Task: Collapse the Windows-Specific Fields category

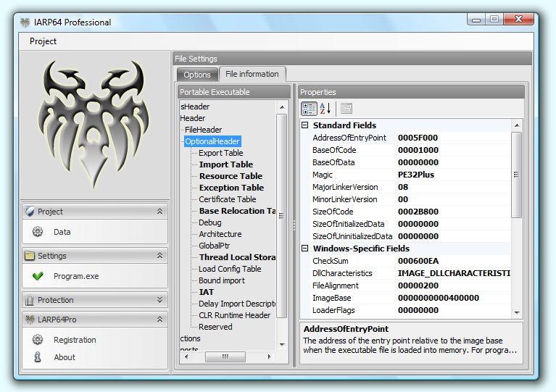Action: pos(304,248)
